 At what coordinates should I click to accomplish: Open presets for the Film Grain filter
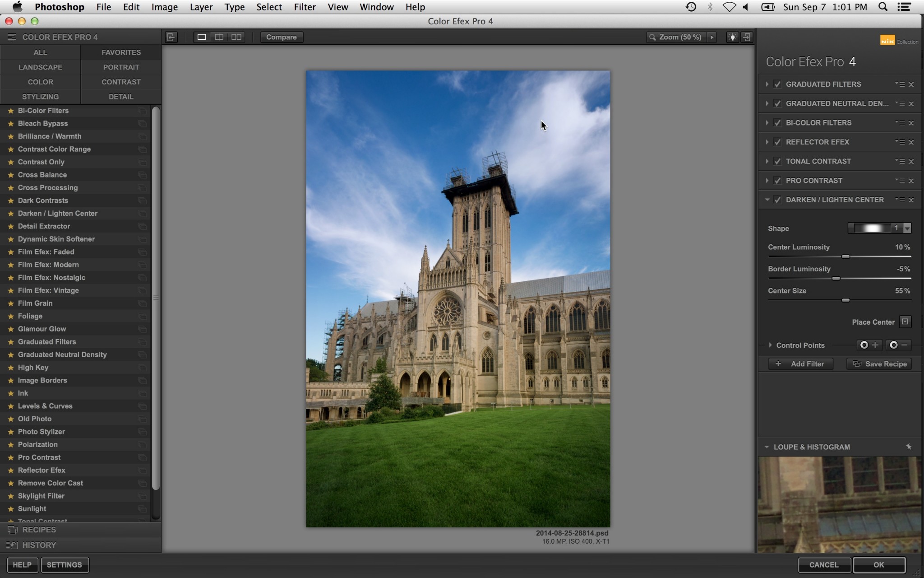[143, 303]
